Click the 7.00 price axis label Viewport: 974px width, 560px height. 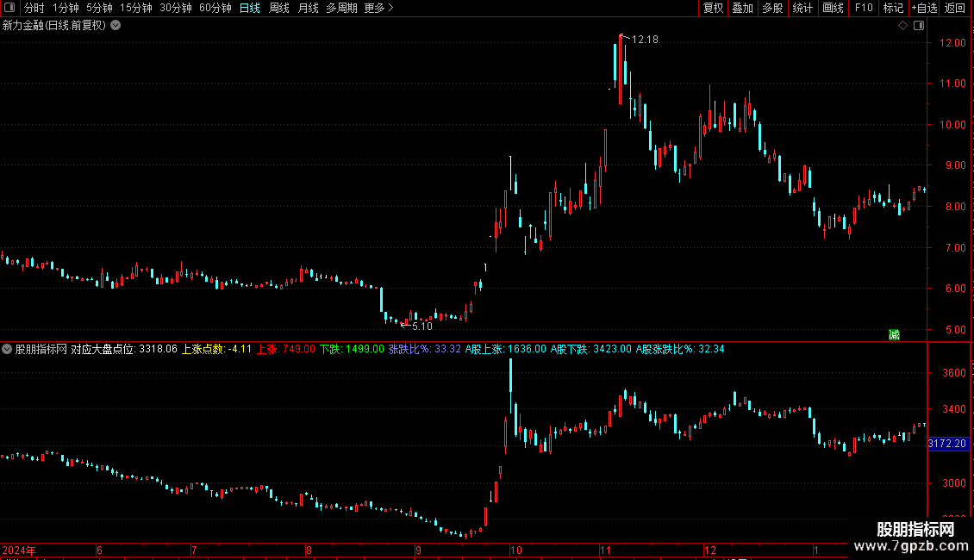tap(955, 248)
